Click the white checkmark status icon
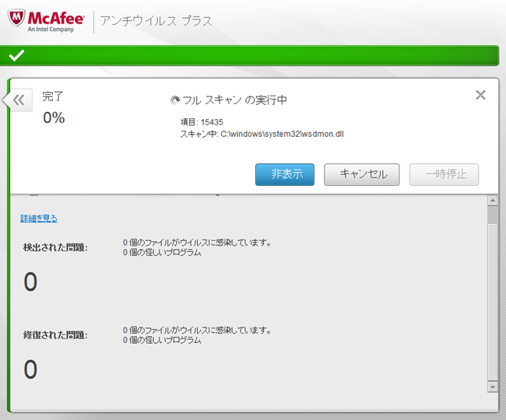Image resolution: width=506 pixels, height=420 pixels. tap(16, 55)
